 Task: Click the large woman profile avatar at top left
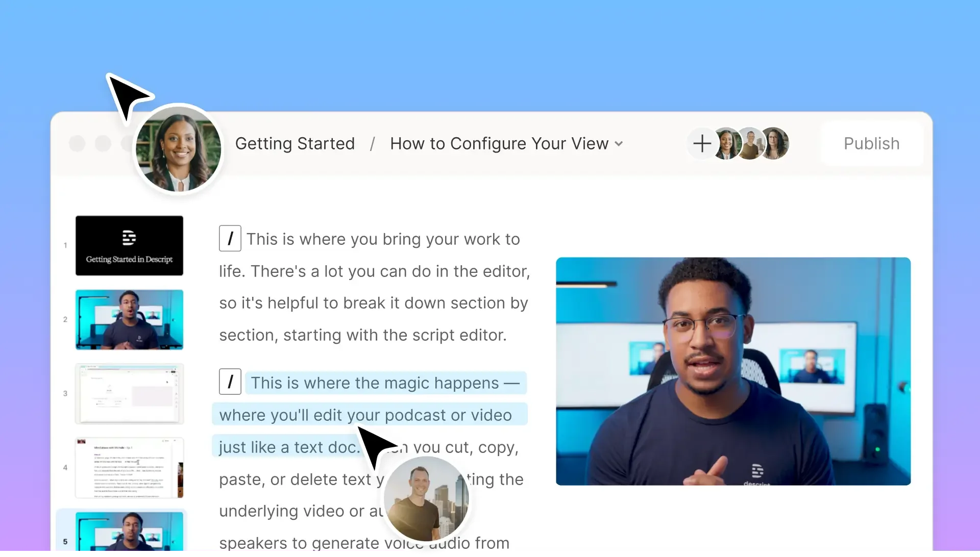click(x=178, y=149)
